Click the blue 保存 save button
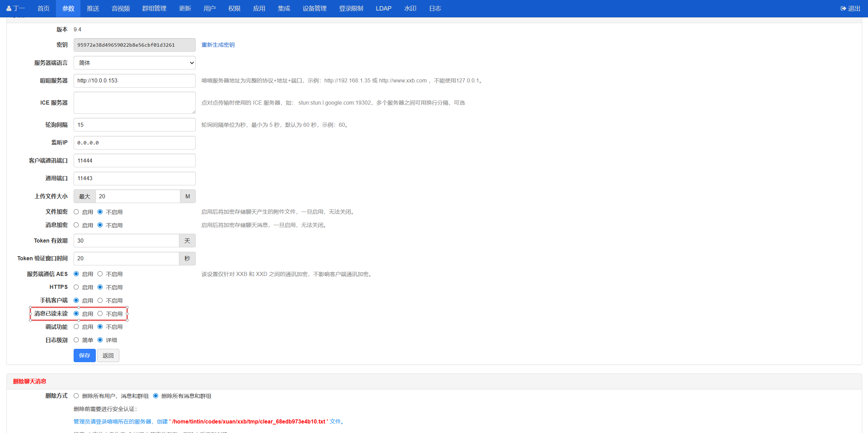Screen dimensions: 868x433 click(85, 355)
